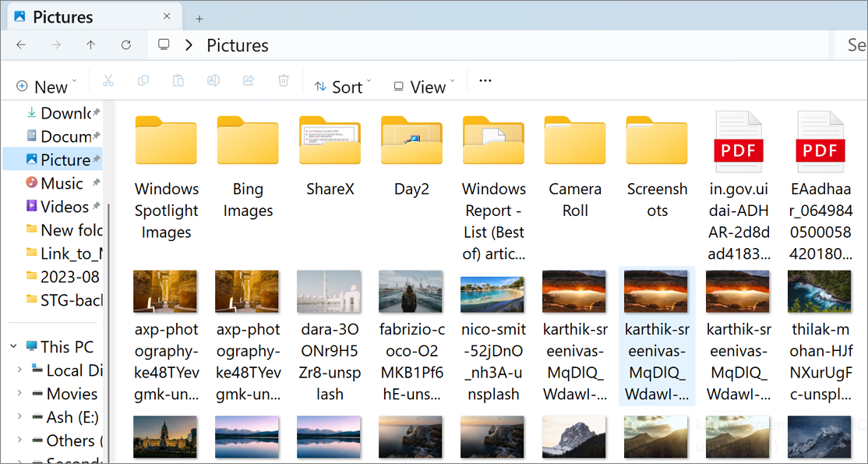This screenshot has height=464, width=868.
Task: Click the Share icon in the toolbar
Action: click(x=248, y=80)
